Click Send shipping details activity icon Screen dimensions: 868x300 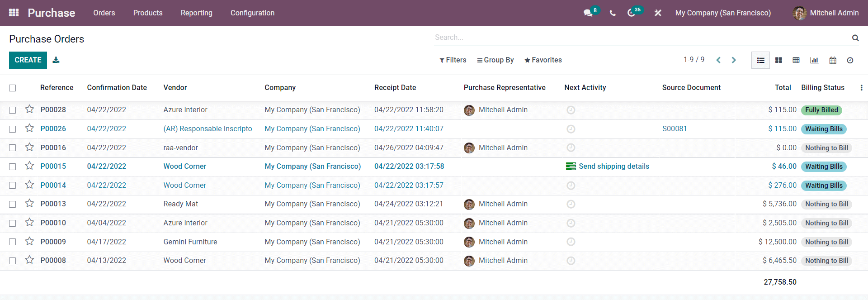(571, 167)
